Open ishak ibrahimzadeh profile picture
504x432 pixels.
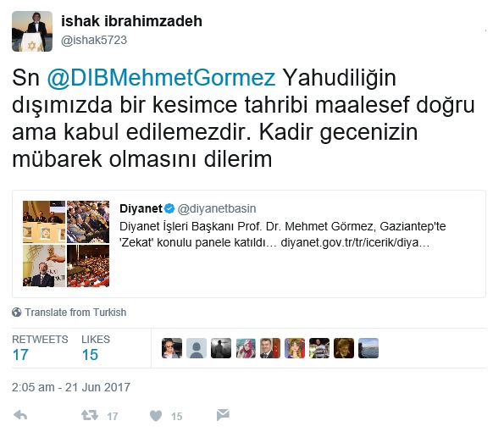(x=32, y=31)
